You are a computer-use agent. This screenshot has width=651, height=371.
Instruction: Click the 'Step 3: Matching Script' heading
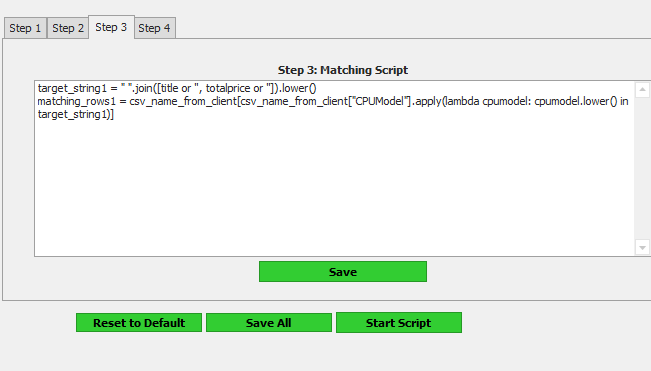pos(343,70)
